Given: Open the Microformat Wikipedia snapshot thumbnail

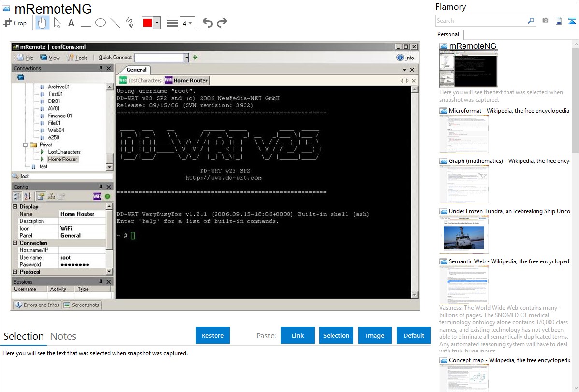Looking at the screenshot, I should 464,134.
